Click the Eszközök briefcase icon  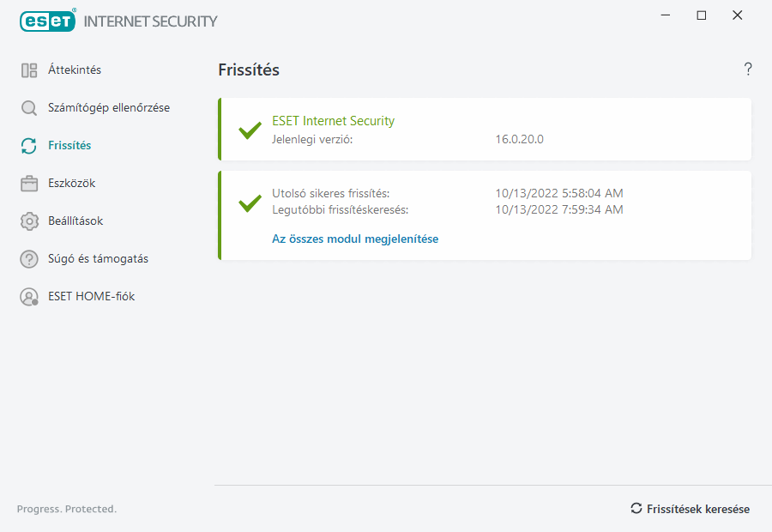click(x=29, y=184)
